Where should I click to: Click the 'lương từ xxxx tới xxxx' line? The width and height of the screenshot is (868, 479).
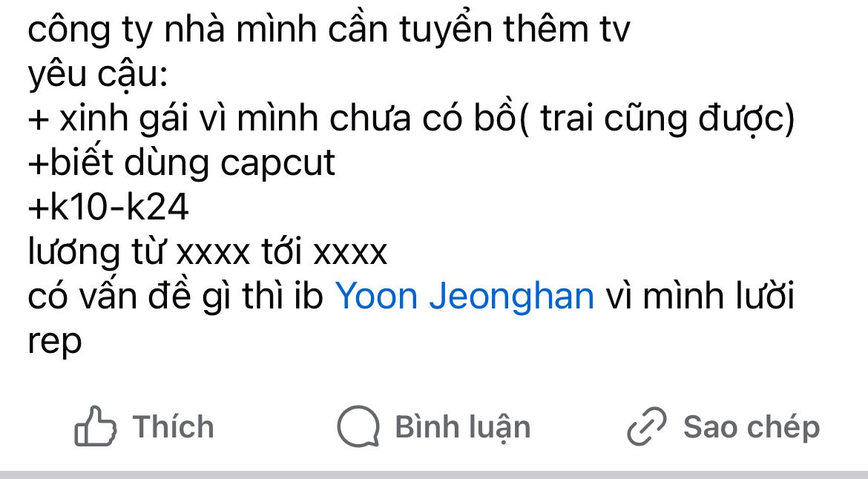point(208,252)
